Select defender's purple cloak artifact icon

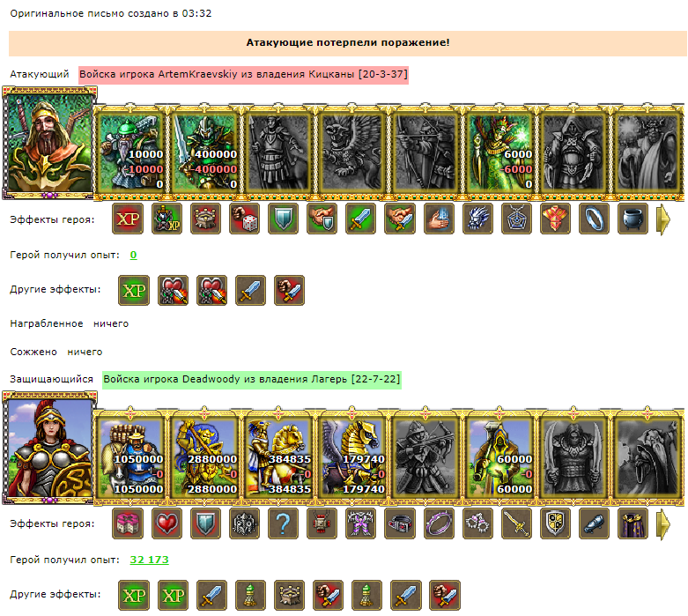[x=633, y=523]
